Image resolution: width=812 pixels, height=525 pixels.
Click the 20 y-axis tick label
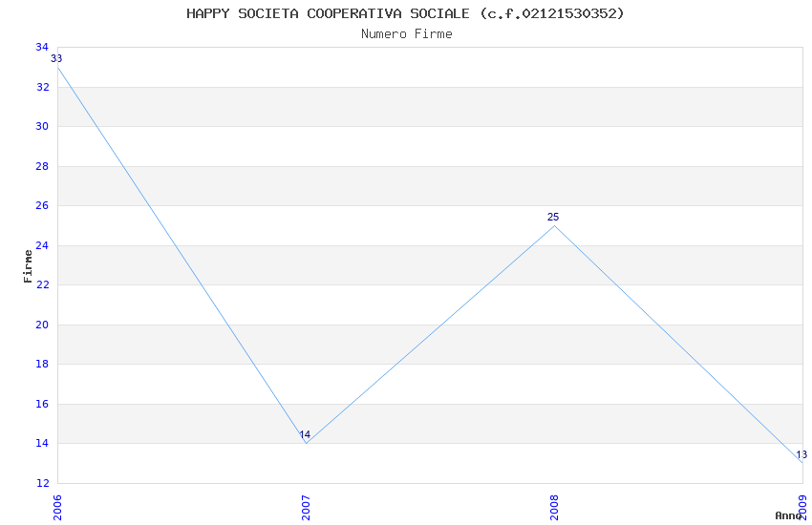tap(42, 325)
